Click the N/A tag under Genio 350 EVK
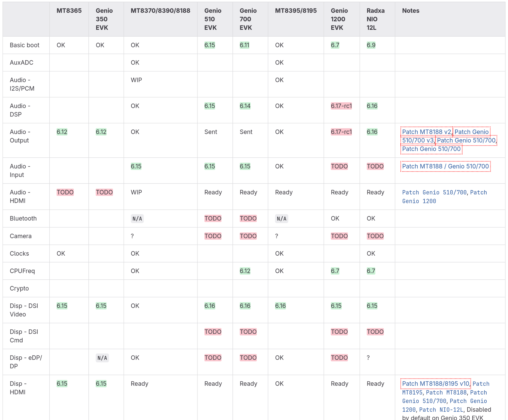The image size is (508, 420). [102, 358]
